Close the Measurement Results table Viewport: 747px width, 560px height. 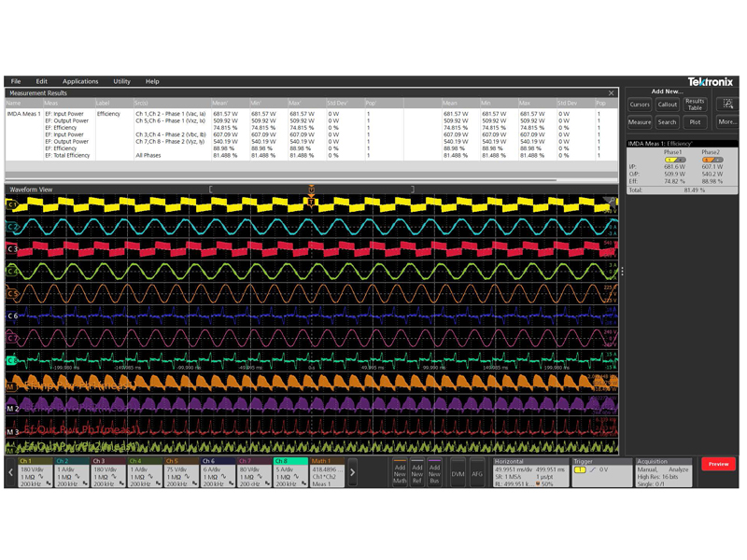pos(612,93)
